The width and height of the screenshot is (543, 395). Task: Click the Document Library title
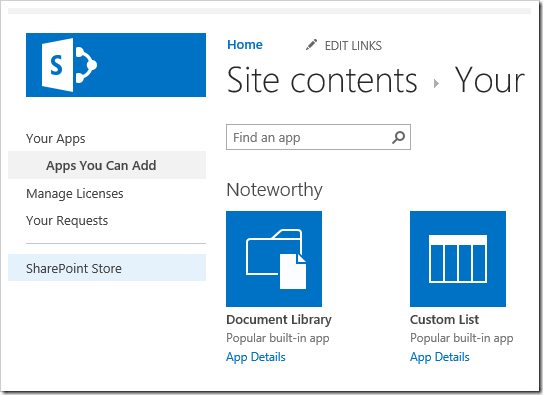click(x=279, y=320)
